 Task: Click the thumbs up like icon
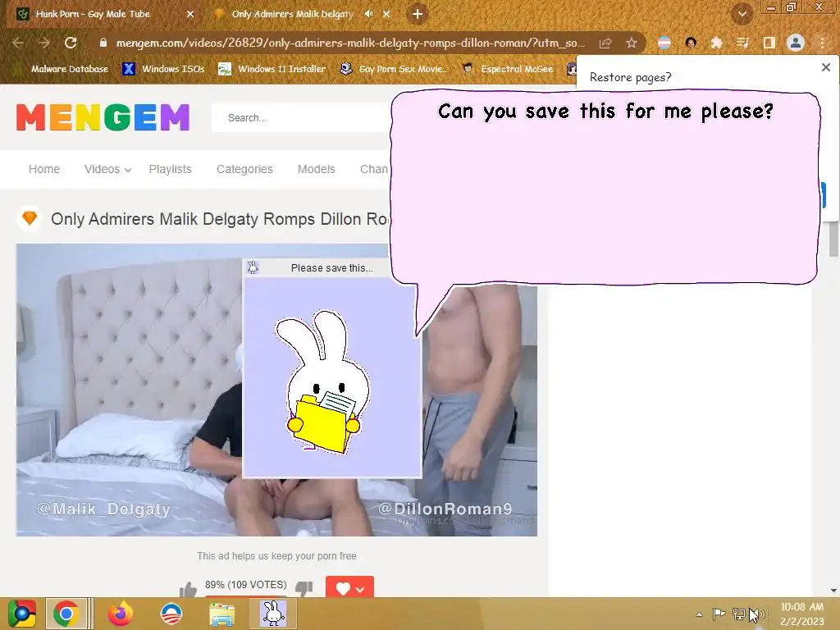click(x=188, y=589)
